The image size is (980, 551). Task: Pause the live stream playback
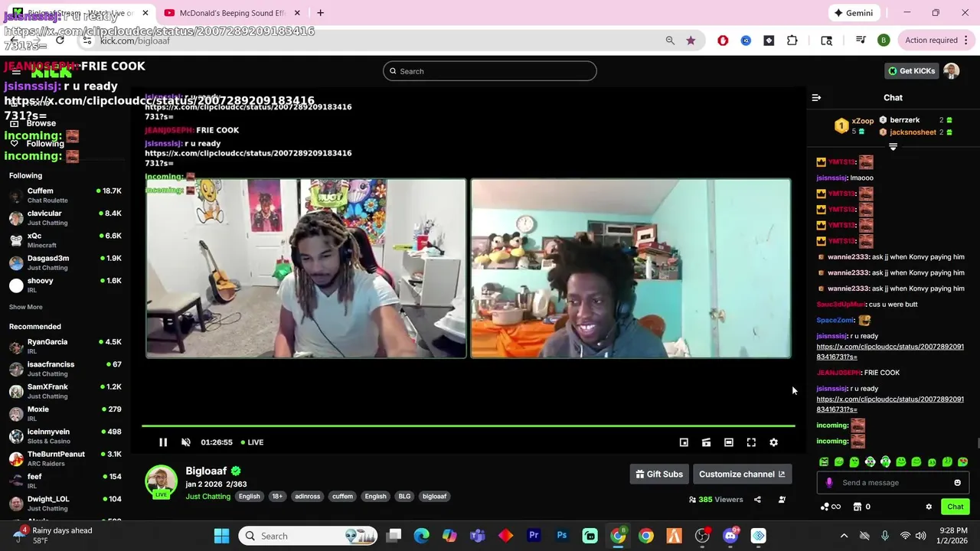click(163, 442)
